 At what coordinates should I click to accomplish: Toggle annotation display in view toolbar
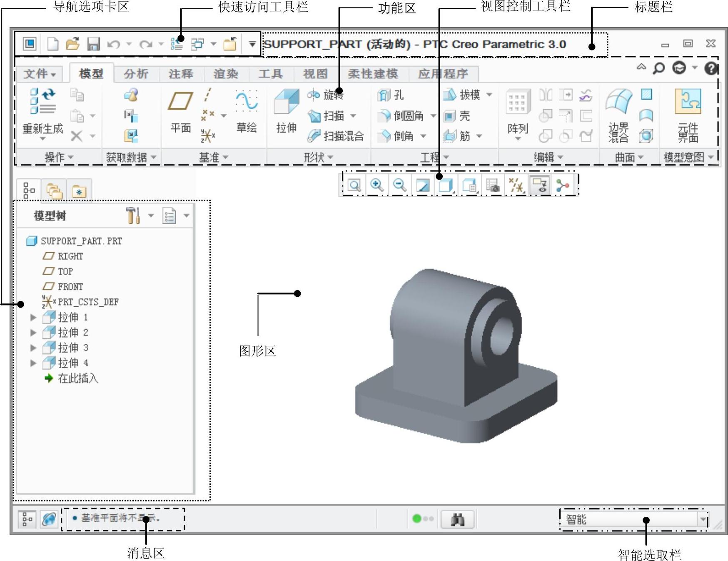click(x=540, y=185)
